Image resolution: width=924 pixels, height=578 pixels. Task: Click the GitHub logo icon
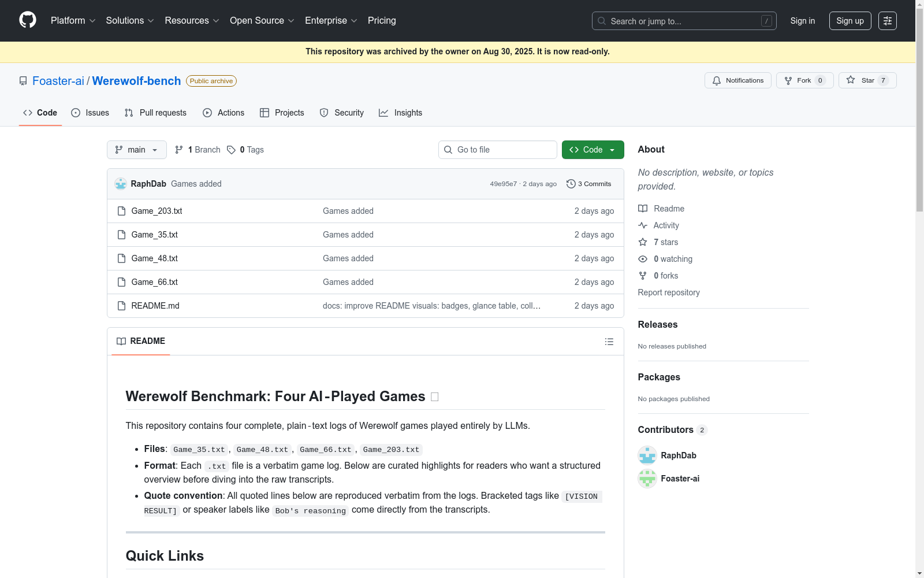[x=28, y=20]
